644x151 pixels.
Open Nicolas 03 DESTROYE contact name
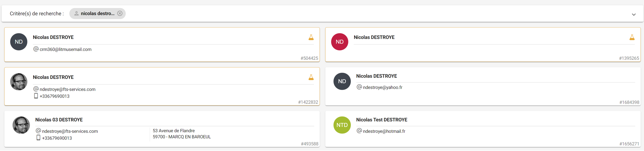(59, 120)
